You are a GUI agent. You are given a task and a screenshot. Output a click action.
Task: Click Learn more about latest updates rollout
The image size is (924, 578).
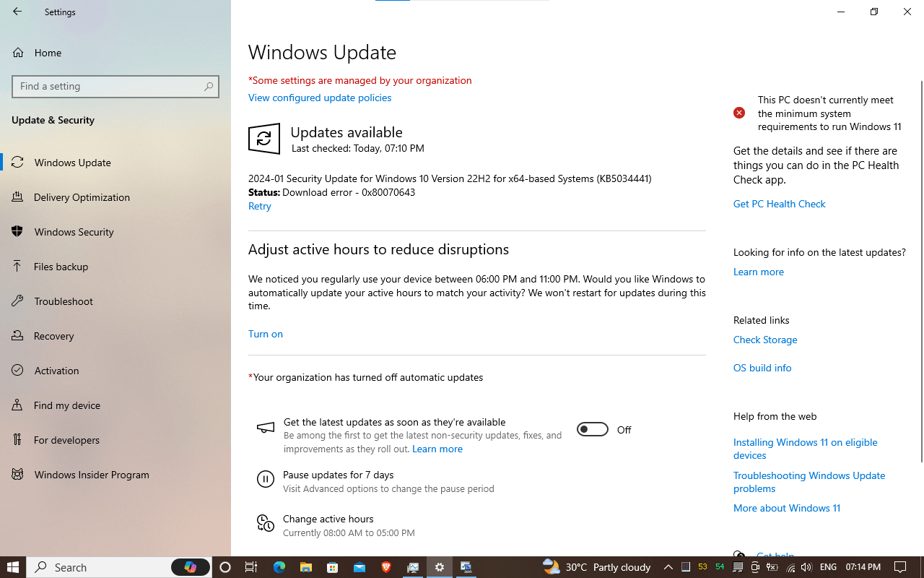coord(437,449)
